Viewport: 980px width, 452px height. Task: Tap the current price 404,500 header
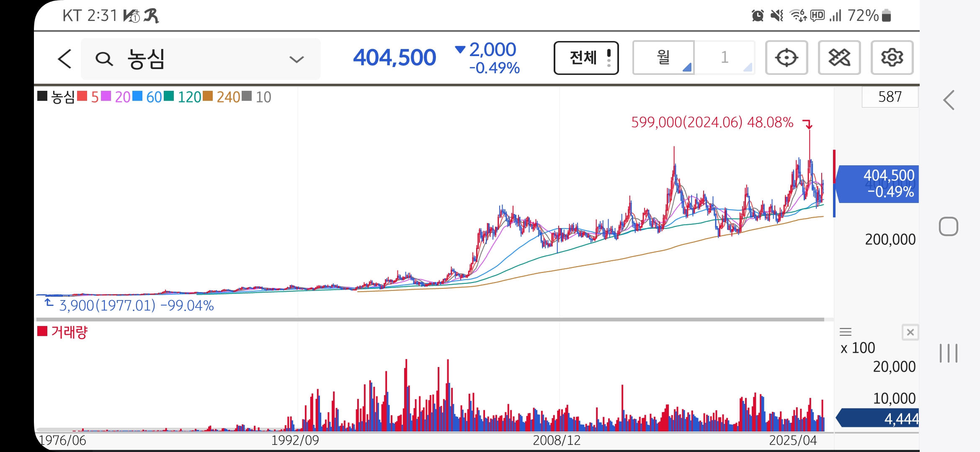[394, 58]
